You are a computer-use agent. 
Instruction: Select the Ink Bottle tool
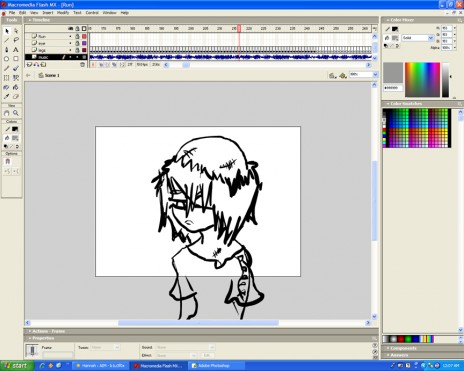coord(6,87)
